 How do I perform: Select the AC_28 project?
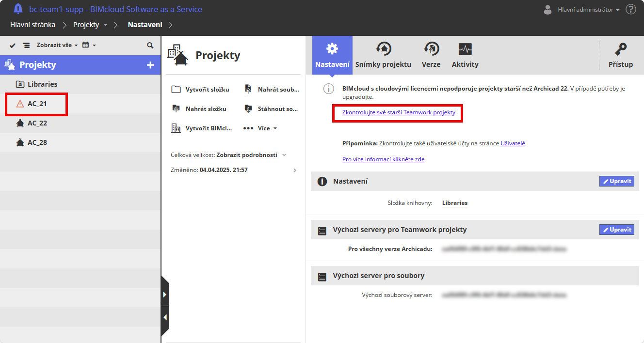point(80,142)
